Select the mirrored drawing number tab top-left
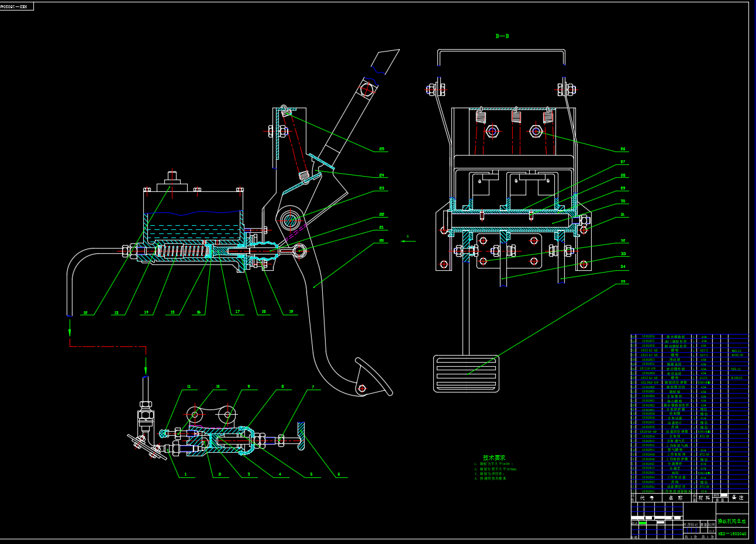The height and width of the screenshot is (544, 756). click(16, 6)
